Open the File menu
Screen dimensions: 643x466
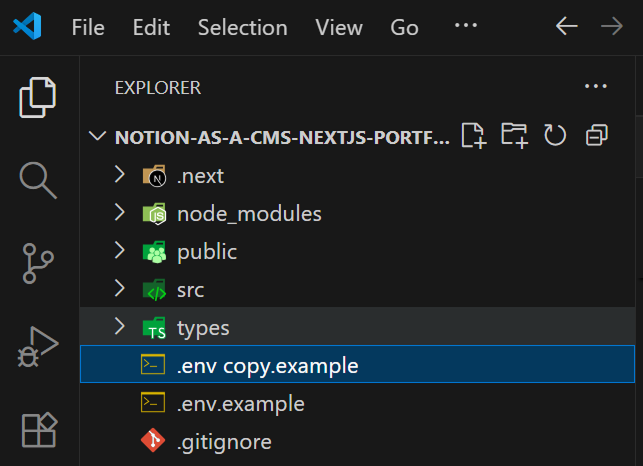pos(88,27)
